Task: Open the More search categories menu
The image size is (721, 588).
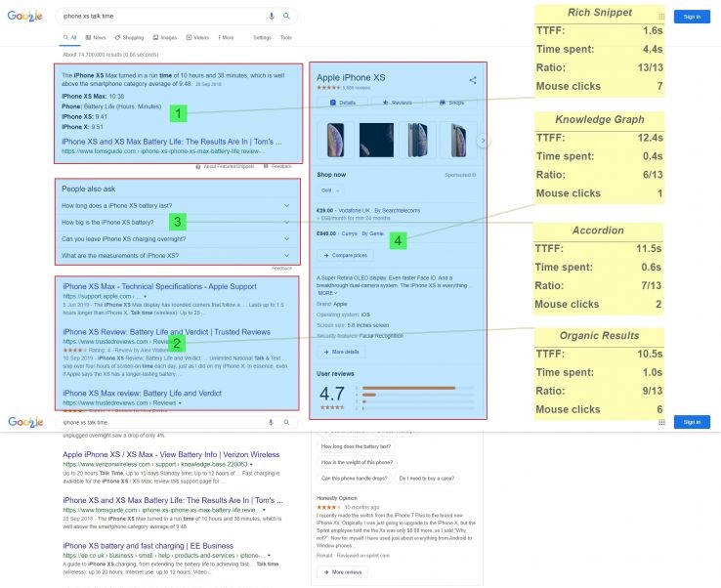Action: pyautogui.click(x=226, y=38)
